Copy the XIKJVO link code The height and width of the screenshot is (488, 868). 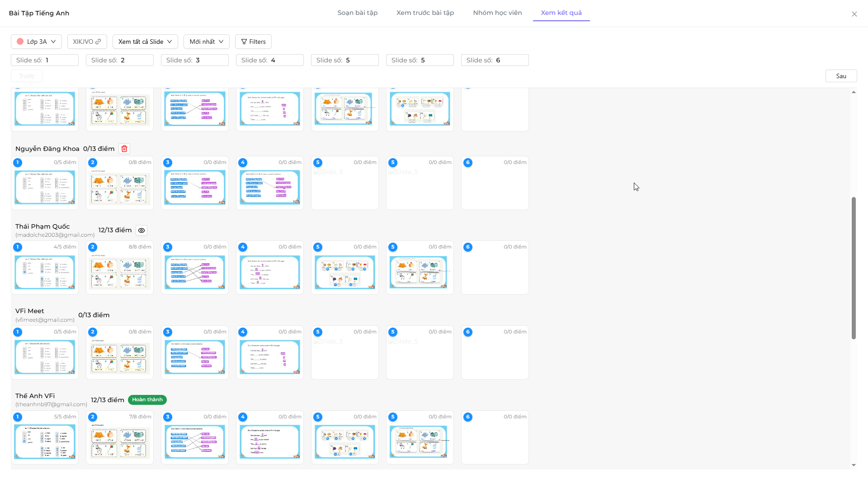pos(87,42)
